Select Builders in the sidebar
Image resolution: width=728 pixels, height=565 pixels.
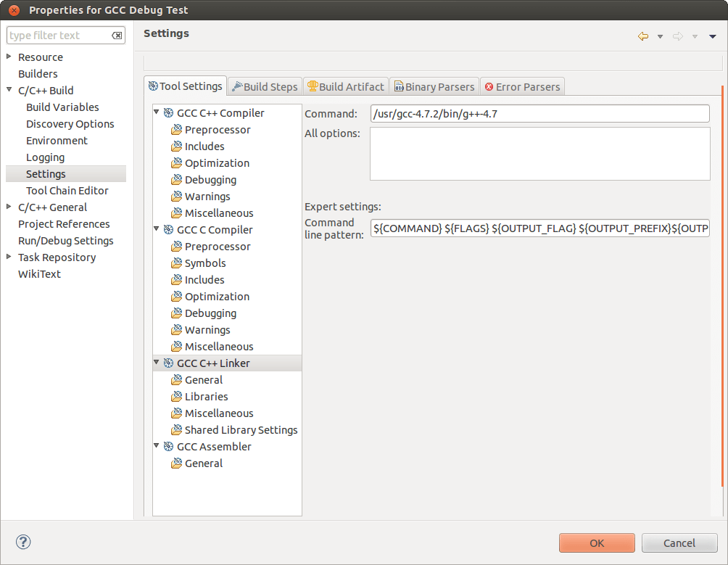point(38,74)
